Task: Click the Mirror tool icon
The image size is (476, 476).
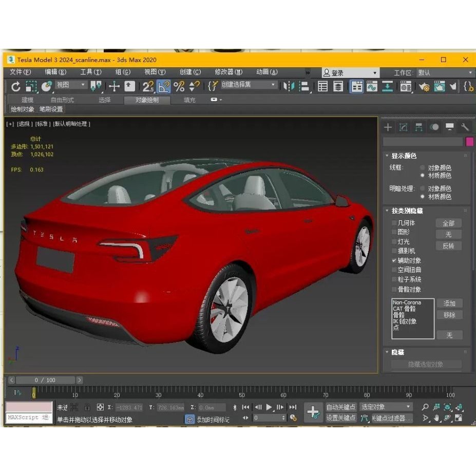Action: point(289,86)
